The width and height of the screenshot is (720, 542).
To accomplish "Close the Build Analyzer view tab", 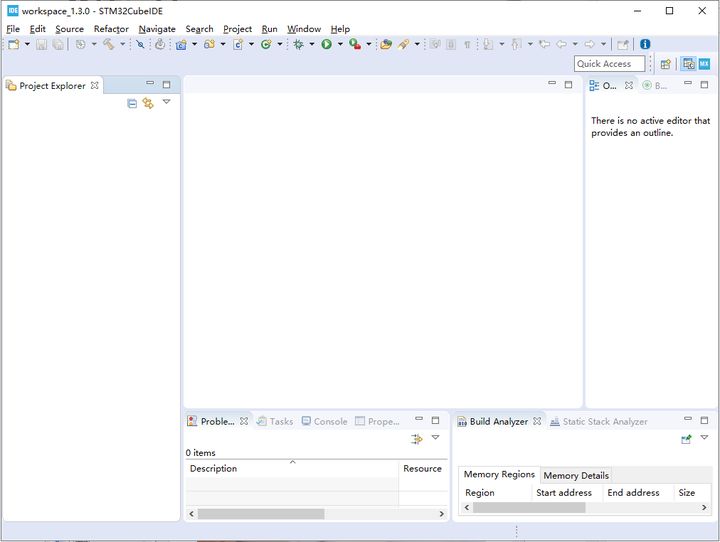I will (x=537, y=421).
